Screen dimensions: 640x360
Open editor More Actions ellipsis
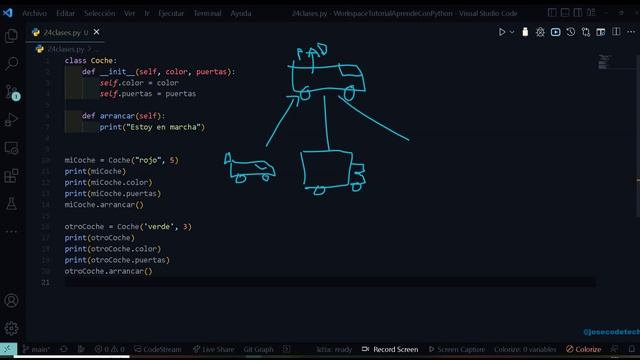pyautogui.click(x=631, y=32)
